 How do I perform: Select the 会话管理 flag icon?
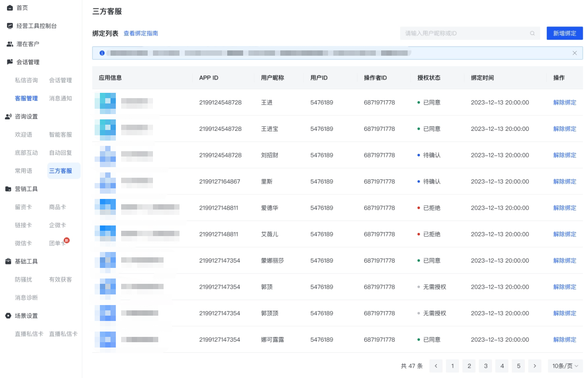[10, 62]
